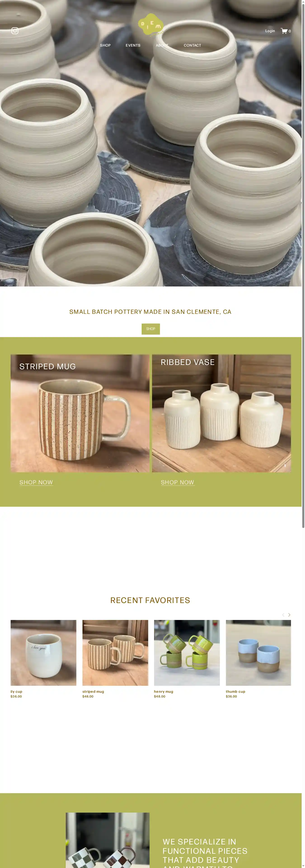
Task: Open the CONTACT menu item
Action: 192,45
